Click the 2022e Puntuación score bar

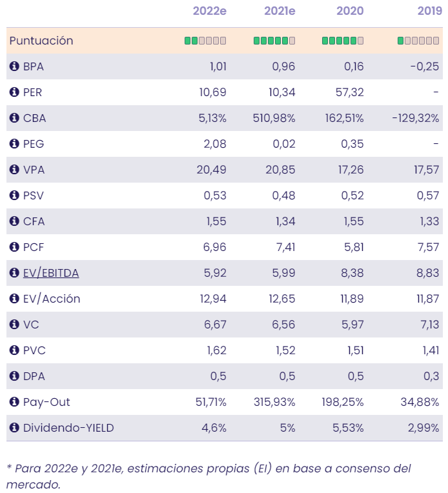[205, 41]
